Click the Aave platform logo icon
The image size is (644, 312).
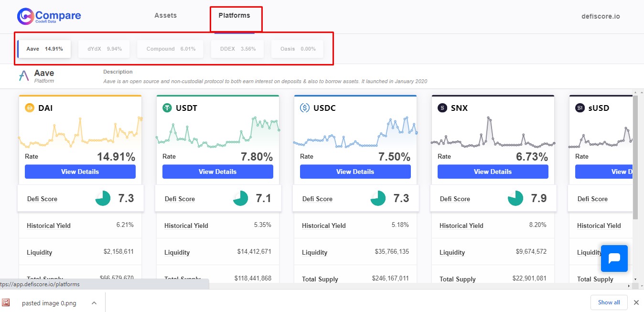[24, 76]
